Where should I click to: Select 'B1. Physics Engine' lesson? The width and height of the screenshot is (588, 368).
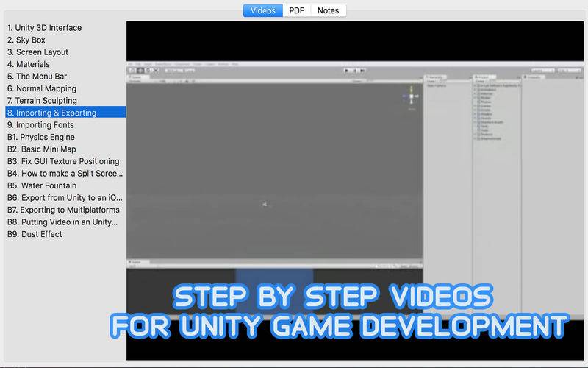tap(41, 137)
